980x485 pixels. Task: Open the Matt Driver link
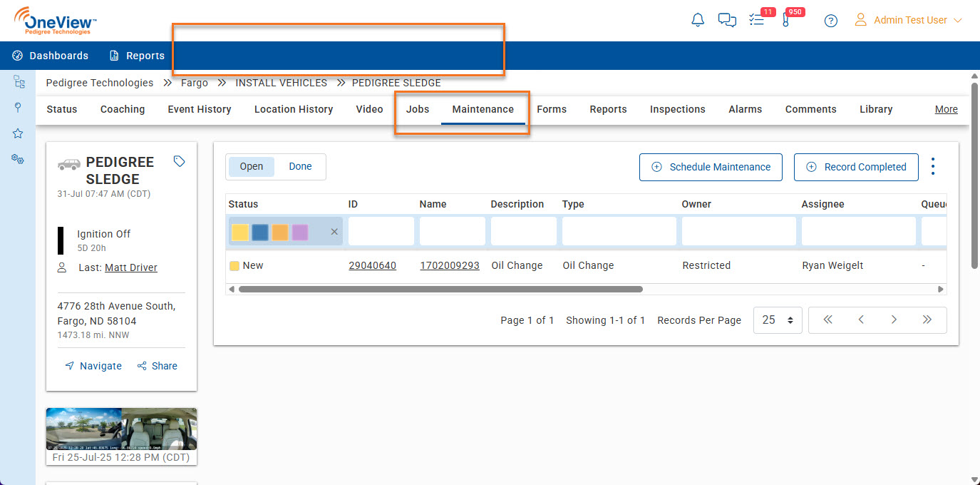coord(131,267)
